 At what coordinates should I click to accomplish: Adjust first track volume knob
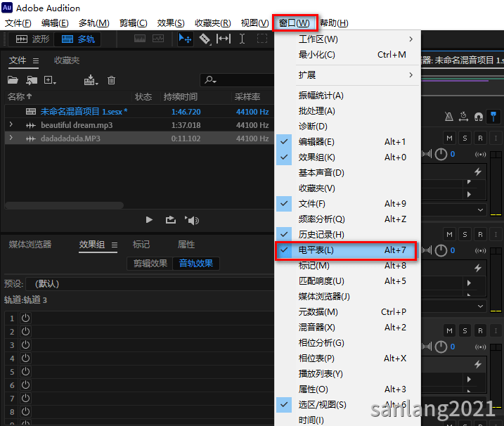click(x=441, y=155)
